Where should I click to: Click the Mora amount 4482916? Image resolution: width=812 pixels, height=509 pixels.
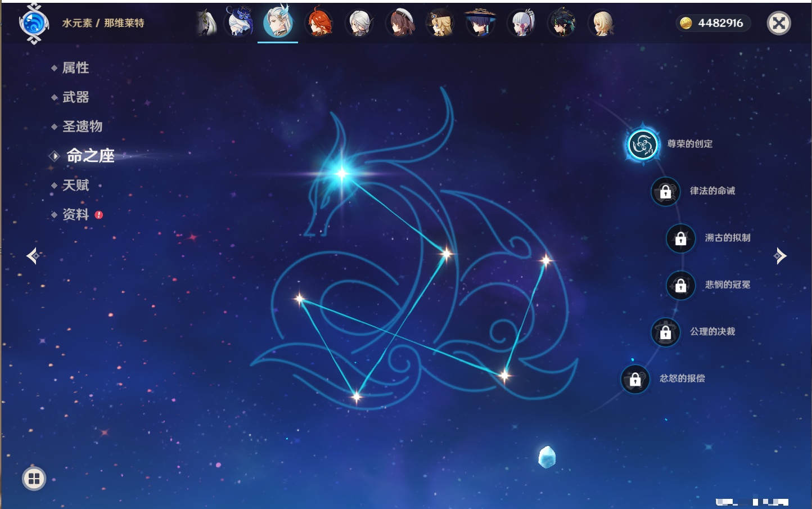point(720,23)
